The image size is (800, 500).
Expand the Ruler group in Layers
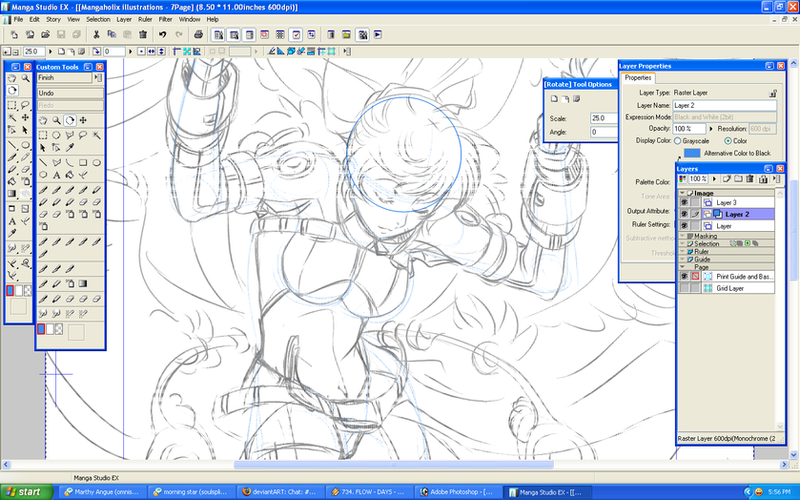682,252
